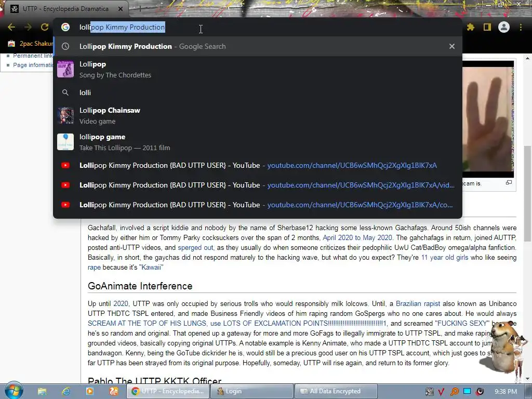Click the red V tray icon
This screenshot has width=532, height=399.
[x=441, y=392]
